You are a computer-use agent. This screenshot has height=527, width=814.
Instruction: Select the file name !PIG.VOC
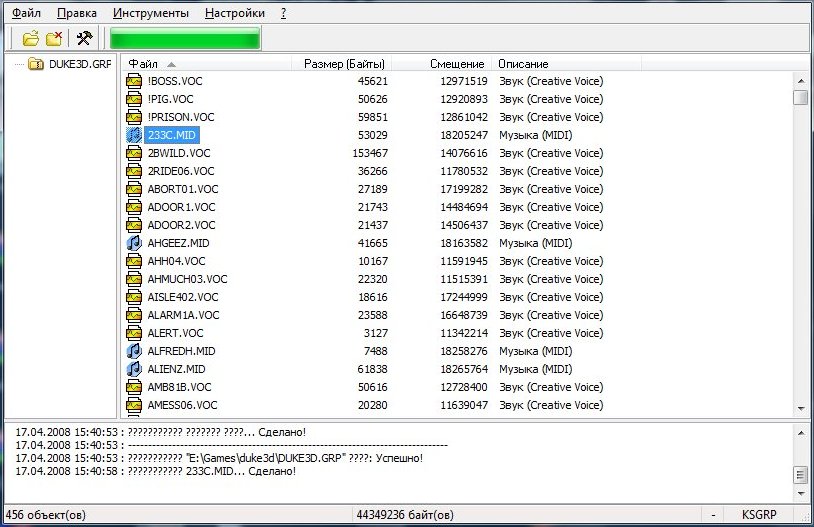coord(170,99)
